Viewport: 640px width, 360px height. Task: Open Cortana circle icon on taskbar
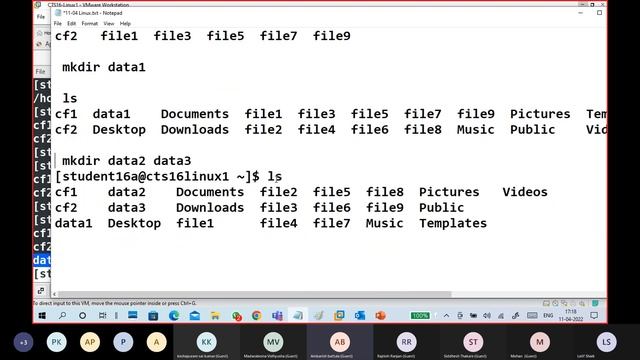(x=82, y=316)
